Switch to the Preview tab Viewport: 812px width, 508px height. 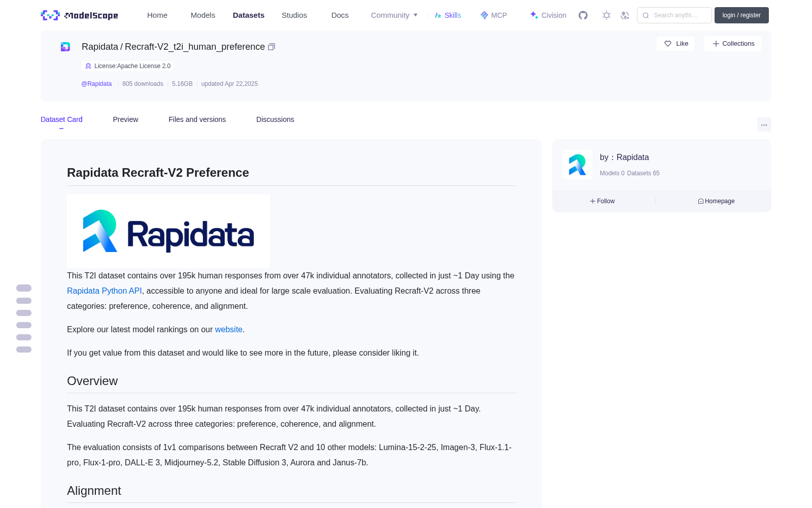[125, 119]
